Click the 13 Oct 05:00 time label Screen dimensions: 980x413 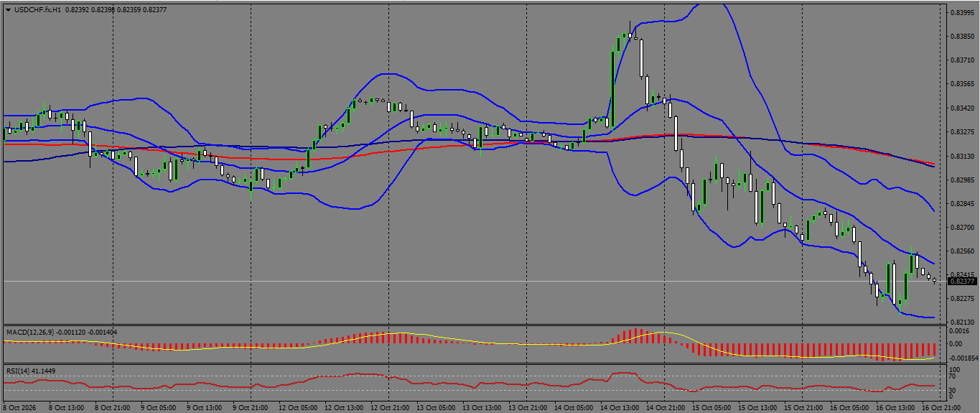(436, 407)
